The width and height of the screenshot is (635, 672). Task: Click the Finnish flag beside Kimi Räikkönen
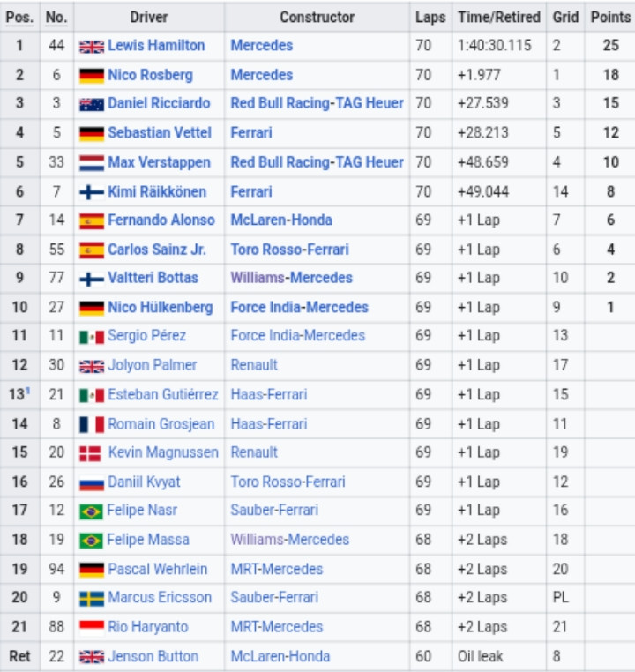coord(92,192)
